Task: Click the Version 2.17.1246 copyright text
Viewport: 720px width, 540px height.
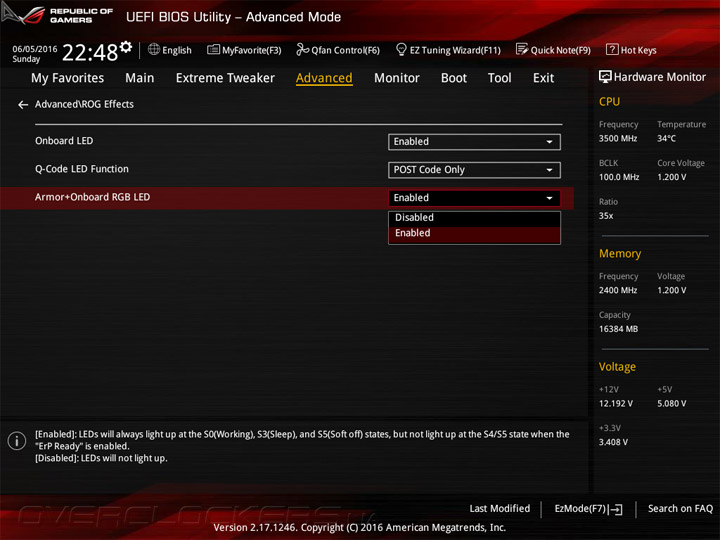Action: tap(360, 528)
